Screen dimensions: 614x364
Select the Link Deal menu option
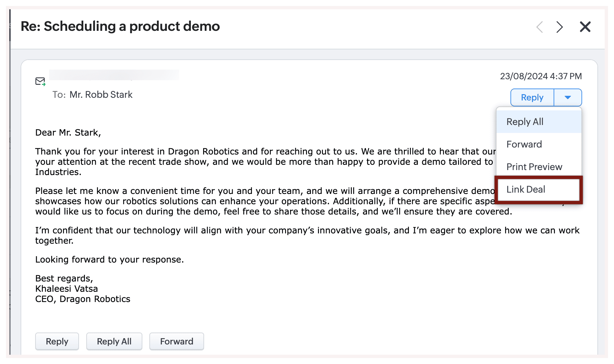pos(526,189)
